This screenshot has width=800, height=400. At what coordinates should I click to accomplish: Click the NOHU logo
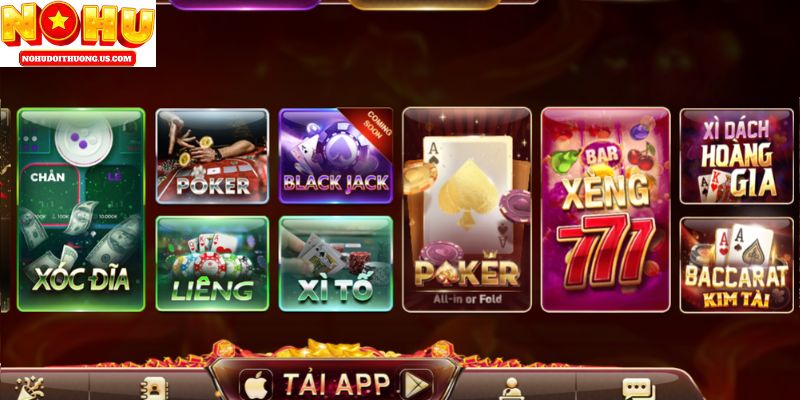click(x=78, y=25)
